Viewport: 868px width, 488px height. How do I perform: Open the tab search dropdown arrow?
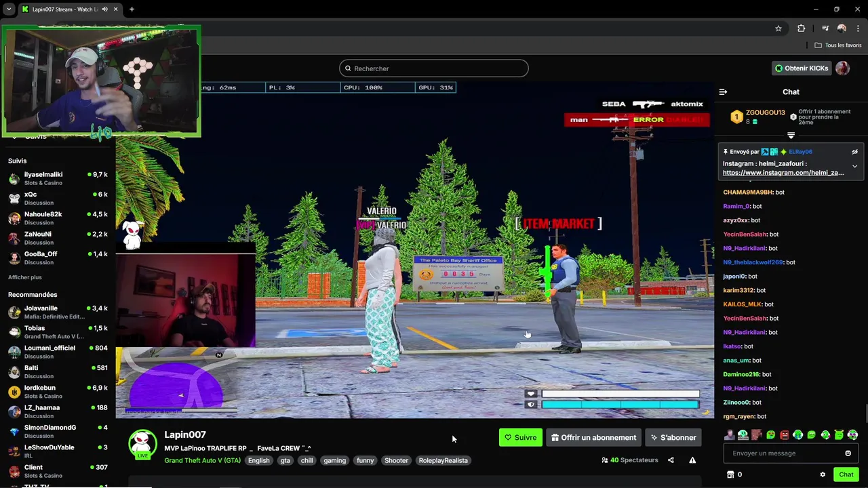9,9
